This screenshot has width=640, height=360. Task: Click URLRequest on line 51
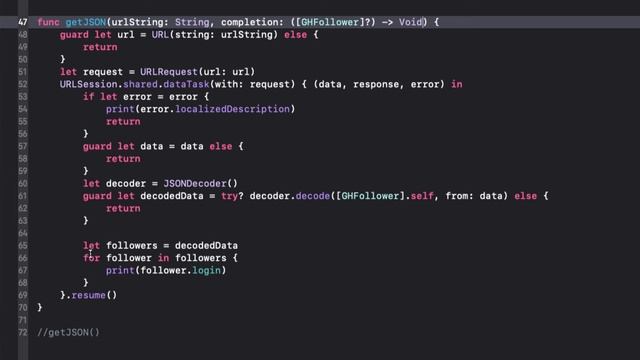[169, 72]
